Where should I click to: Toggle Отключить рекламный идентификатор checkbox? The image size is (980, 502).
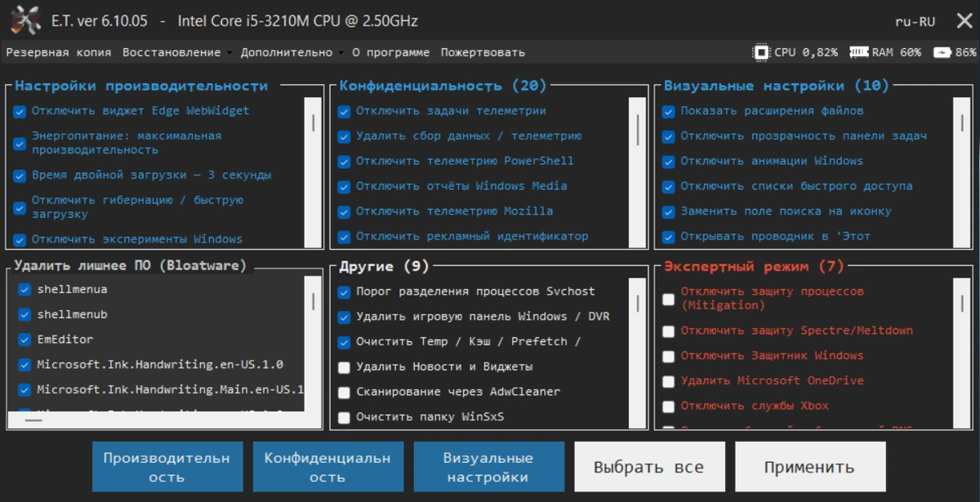[x=344, y=237]
